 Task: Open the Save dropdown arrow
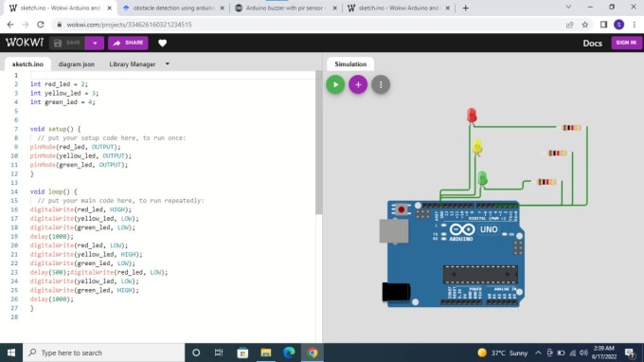pyautogui.click(x=95, y=43)
